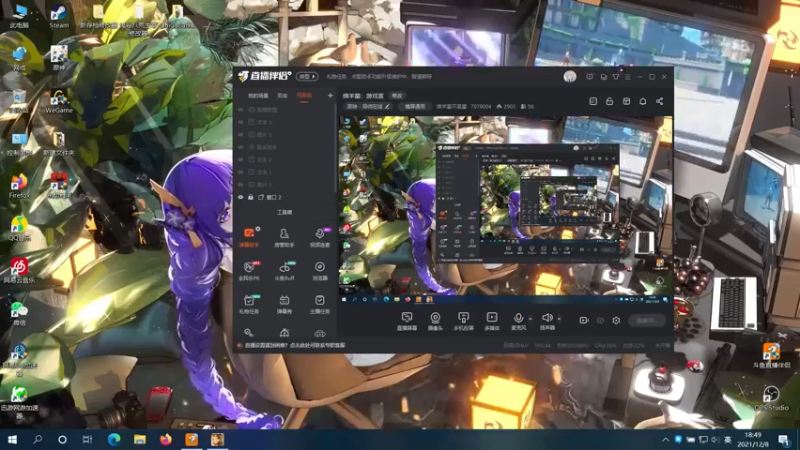Open the 主播任务 tool
The image size is (800, 450).
point(320,304)
